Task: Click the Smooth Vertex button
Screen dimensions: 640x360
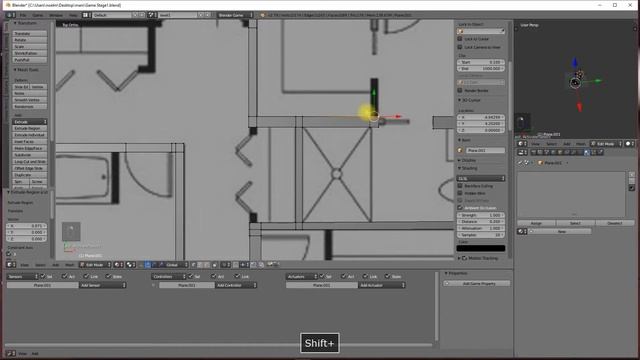Action: pyautogui.click(x=29, y=100)
